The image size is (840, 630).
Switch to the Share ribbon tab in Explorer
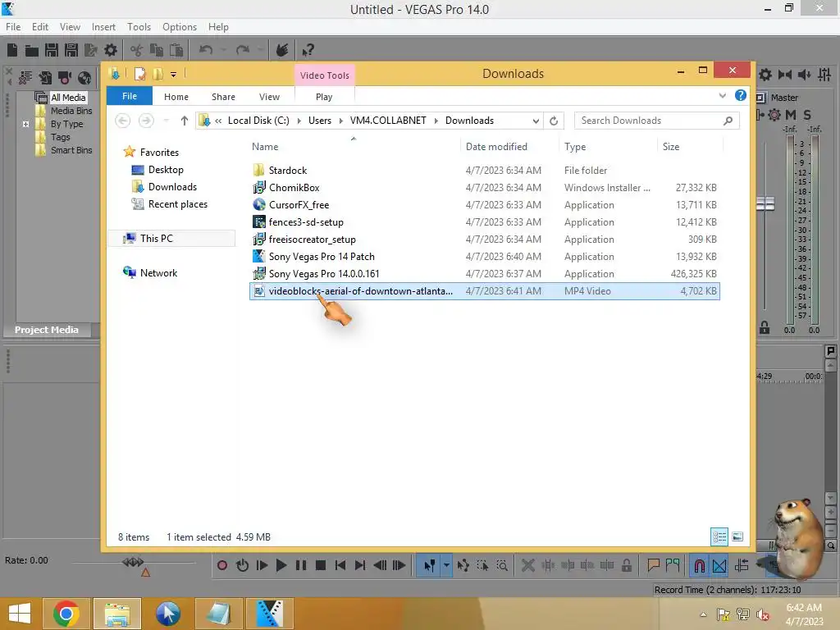coord(223,97)
